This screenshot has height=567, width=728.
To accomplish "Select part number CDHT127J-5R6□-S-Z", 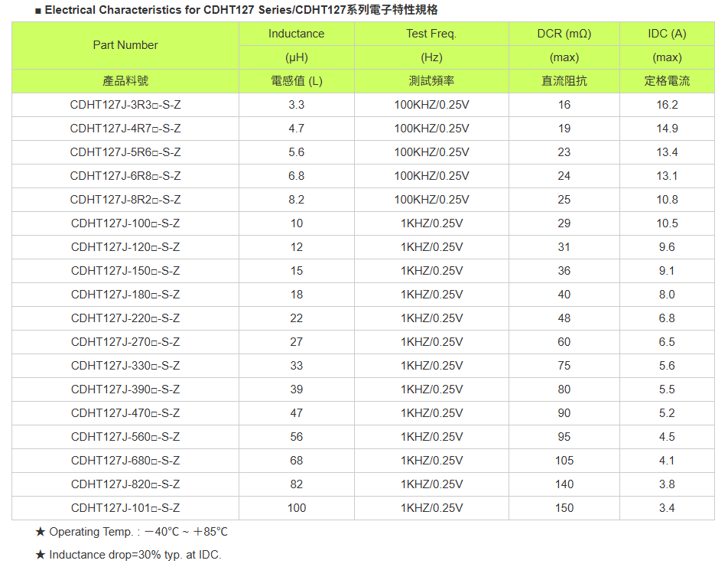I will coord(125,152).
